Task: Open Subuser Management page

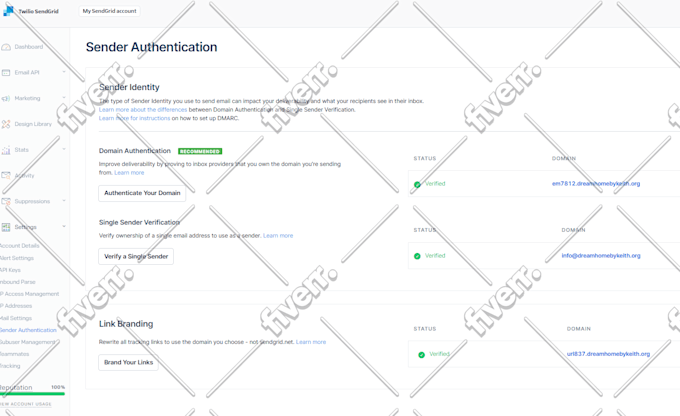Action: pos(28,342)
